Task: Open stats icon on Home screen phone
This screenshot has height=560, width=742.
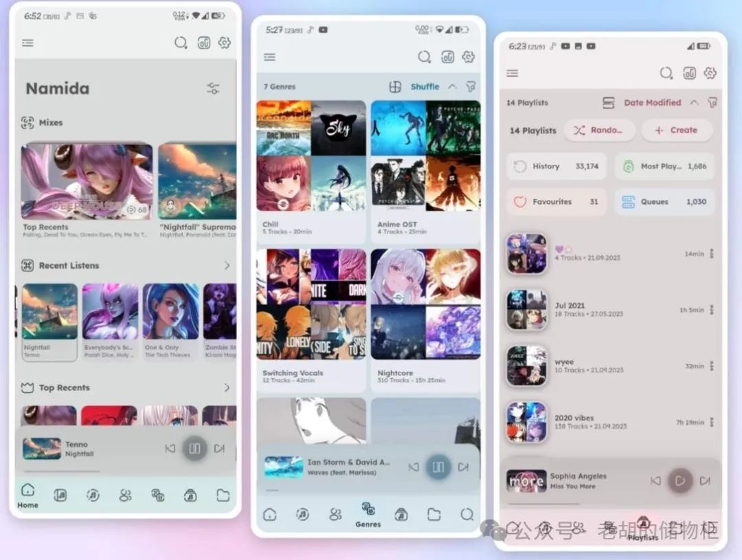Action: (x=204, y=43)
